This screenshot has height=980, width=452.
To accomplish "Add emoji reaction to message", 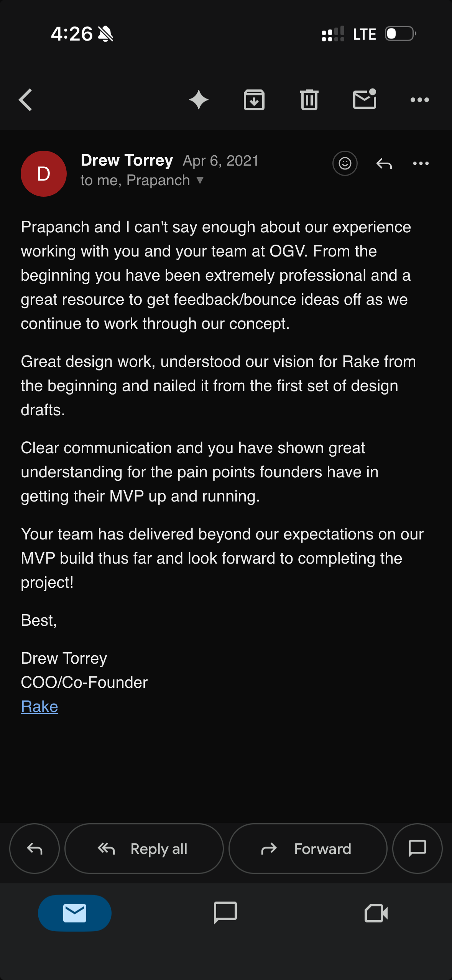I will [345, 163].
